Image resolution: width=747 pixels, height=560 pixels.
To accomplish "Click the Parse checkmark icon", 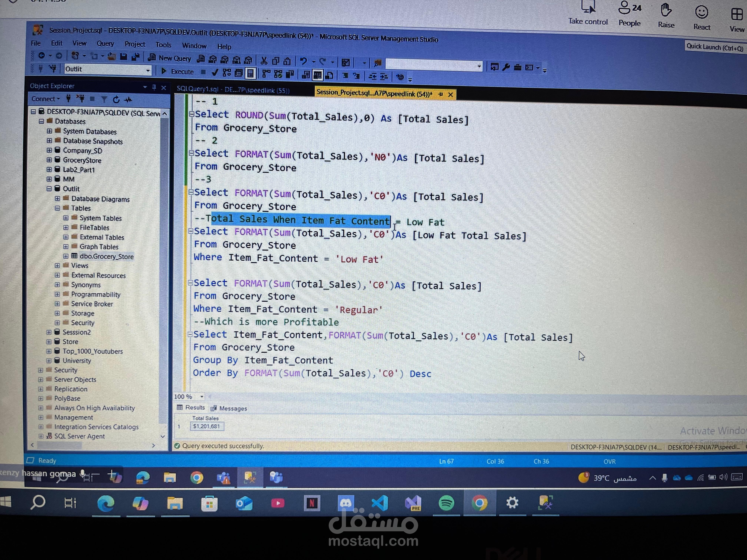I will [215, 73].
